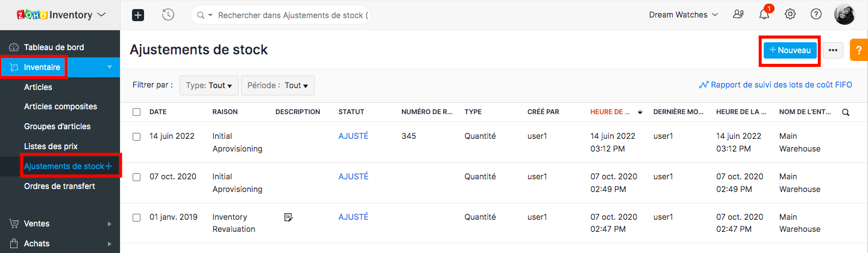The width and height of the screenshot is (868, 253).
Task: Open Rapport de suivi des lots FIFO link
Action: click(x=776, y=85)
